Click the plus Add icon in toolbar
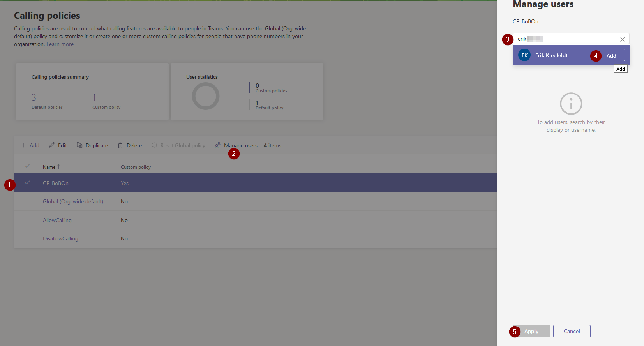This screenshot has height=346, width=644. click(x=23, y=145)
